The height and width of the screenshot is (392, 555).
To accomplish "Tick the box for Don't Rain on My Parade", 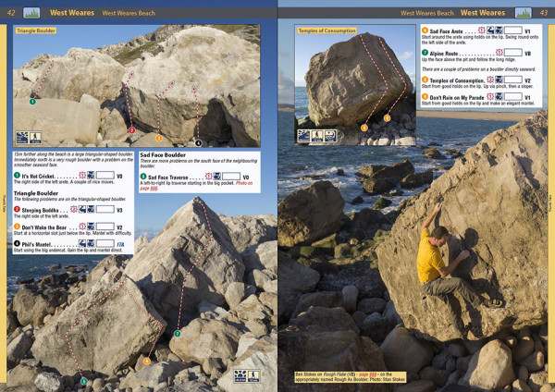I will [513, 96].
